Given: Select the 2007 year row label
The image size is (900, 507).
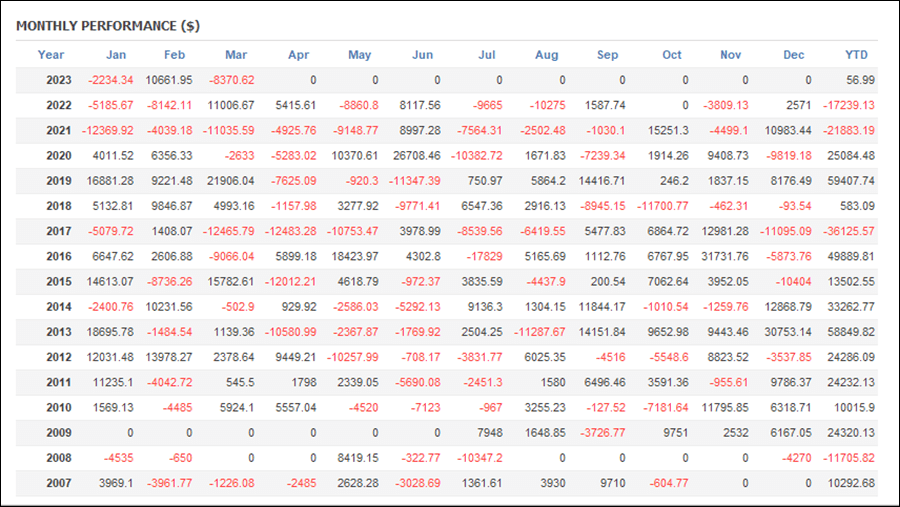Looking at the screenshot, I should click(x=59, y=483).
